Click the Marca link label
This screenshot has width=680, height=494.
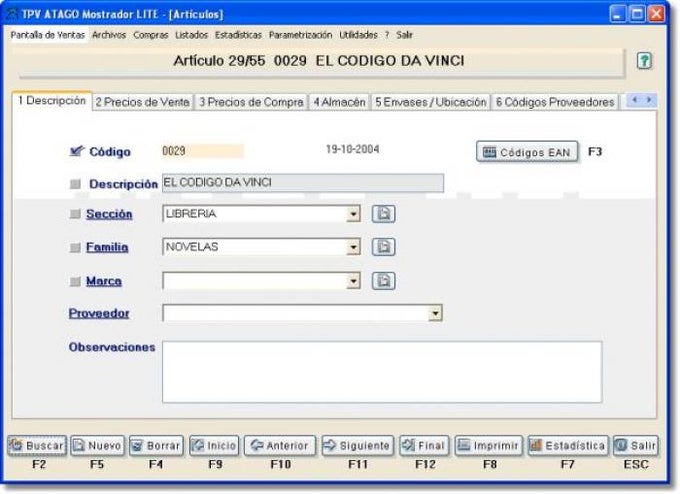[104, 281]
